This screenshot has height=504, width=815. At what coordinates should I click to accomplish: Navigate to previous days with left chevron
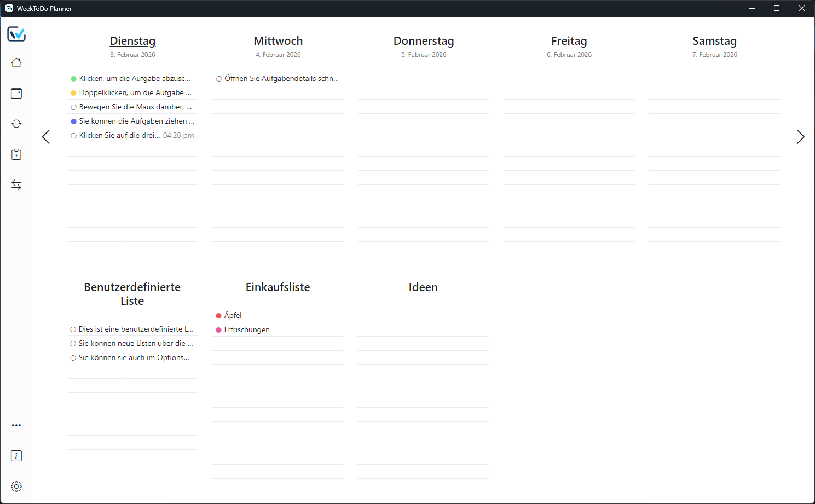coord(46,137)
